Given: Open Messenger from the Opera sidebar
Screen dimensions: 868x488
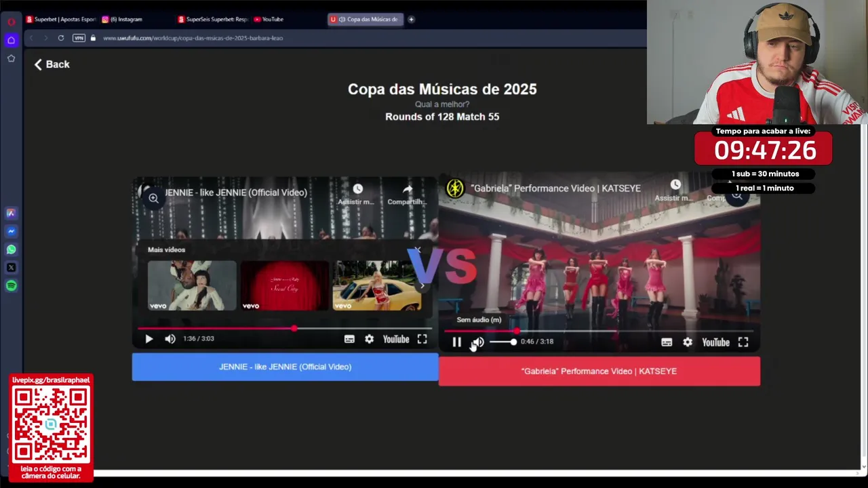Looking at the screenshot, I should point(12,231).
